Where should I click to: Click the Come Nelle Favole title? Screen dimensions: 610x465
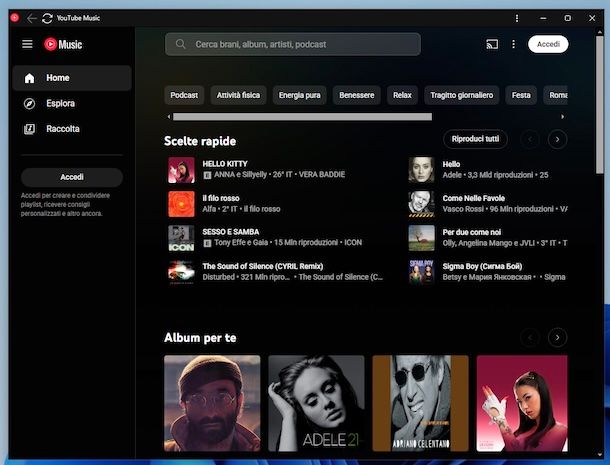pyautogui.click(x=473, y=198)
